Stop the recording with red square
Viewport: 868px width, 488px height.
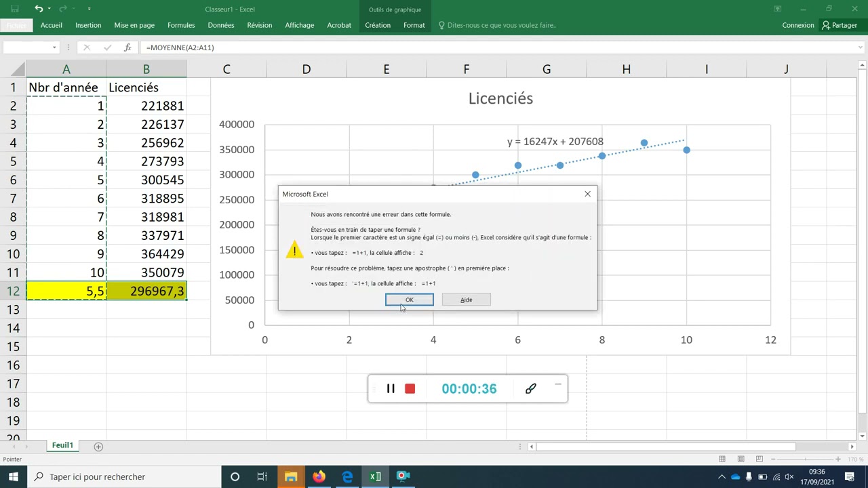coord(410,388)
